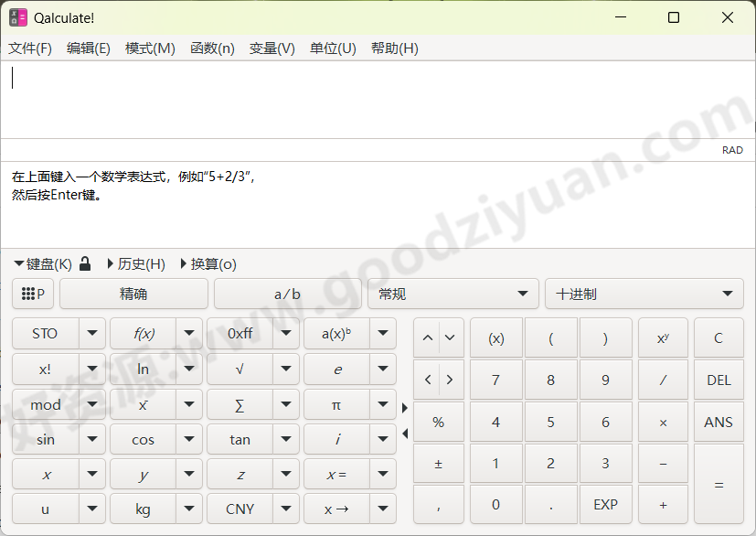Toggle exact mode with 精确 button

tap(132, 294)
